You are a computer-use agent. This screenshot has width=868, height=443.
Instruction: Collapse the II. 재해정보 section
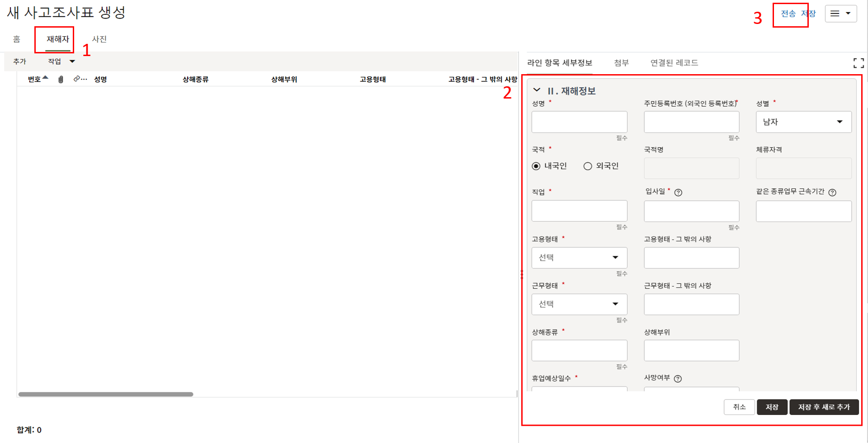pyautogui.click(x=537, y=90)
